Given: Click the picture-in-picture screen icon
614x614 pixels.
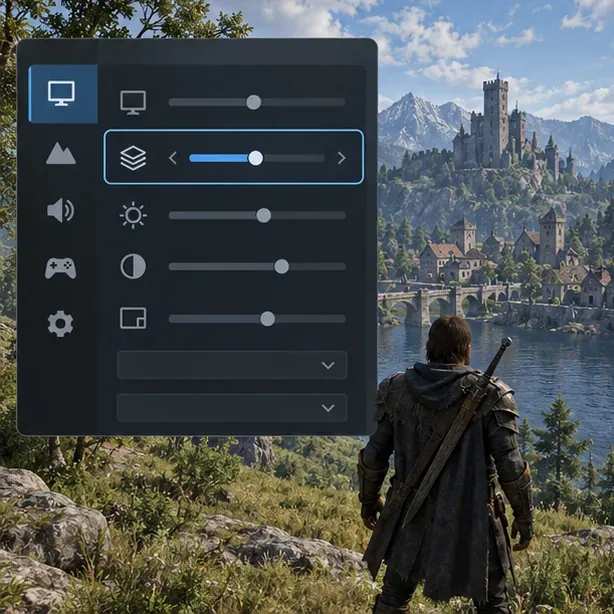Looking at the screenshot, I should [x=133, y=318].
